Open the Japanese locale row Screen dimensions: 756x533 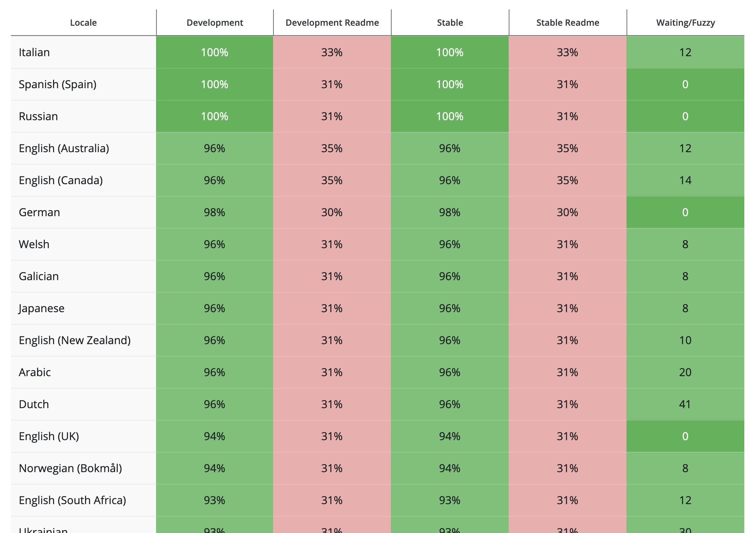(41, 308)
